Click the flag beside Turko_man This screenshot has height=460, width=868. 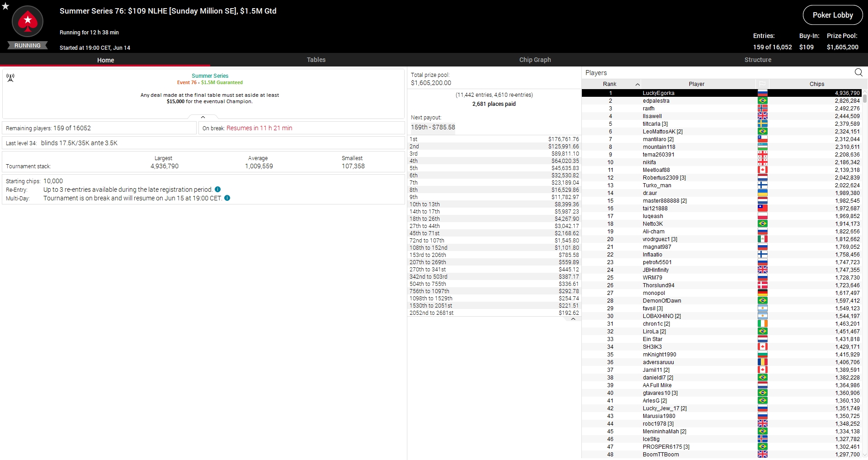pos(762,185)
